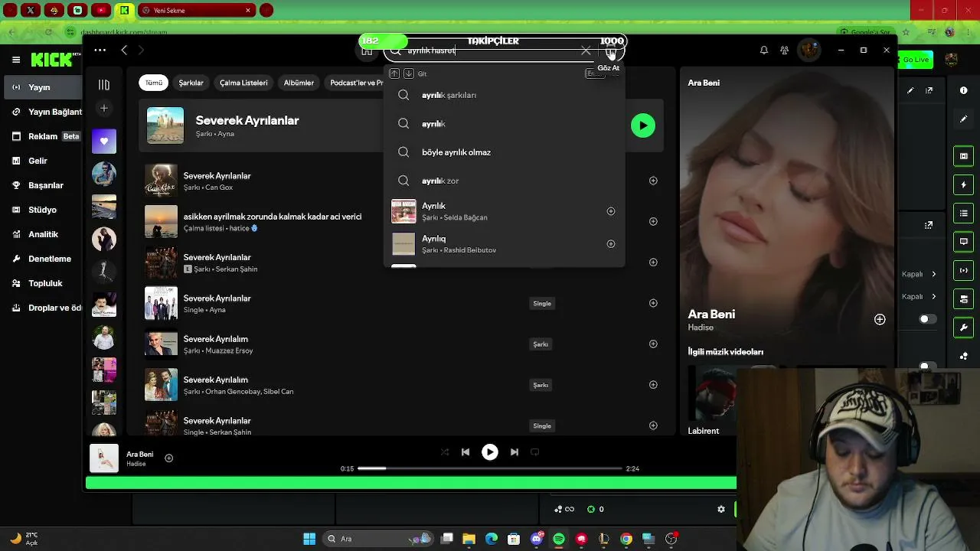Choose suggestion 'böyle ayrılık olmaz'
The width and height of the screenshot is (980, 551).
pos(505,152)
